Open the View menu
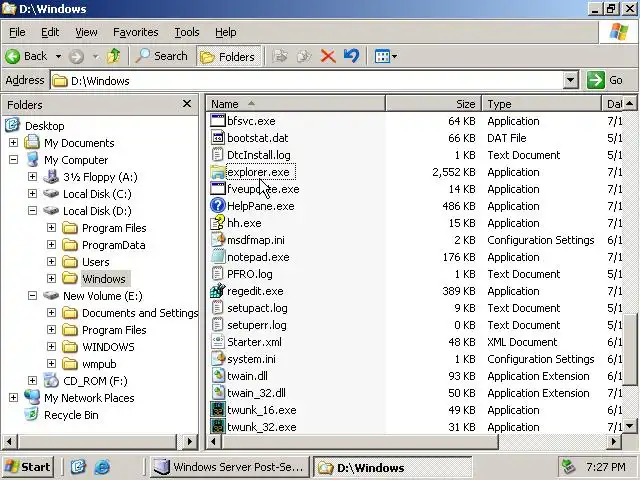This screenshot has height=480, width=640. pos(86,32)
